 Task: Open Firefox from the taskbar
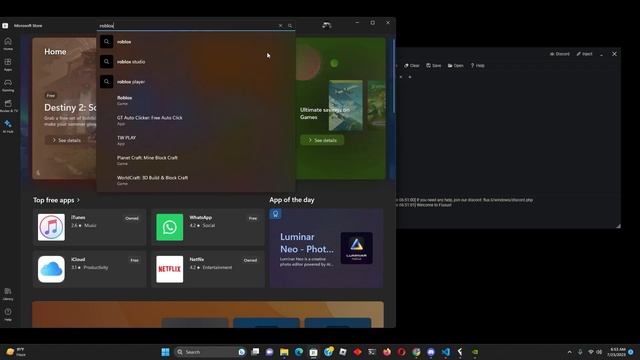387,352
